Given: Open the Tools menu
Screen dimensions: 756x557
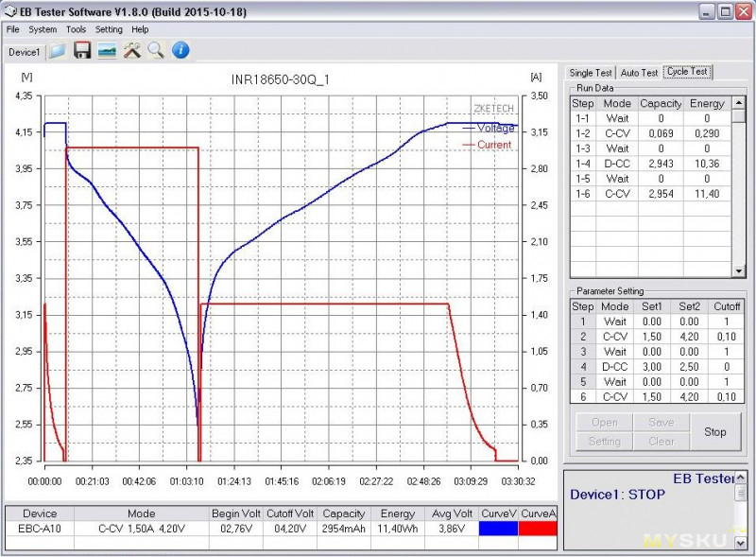Looking at the screenshot, I should pos(76,29).
